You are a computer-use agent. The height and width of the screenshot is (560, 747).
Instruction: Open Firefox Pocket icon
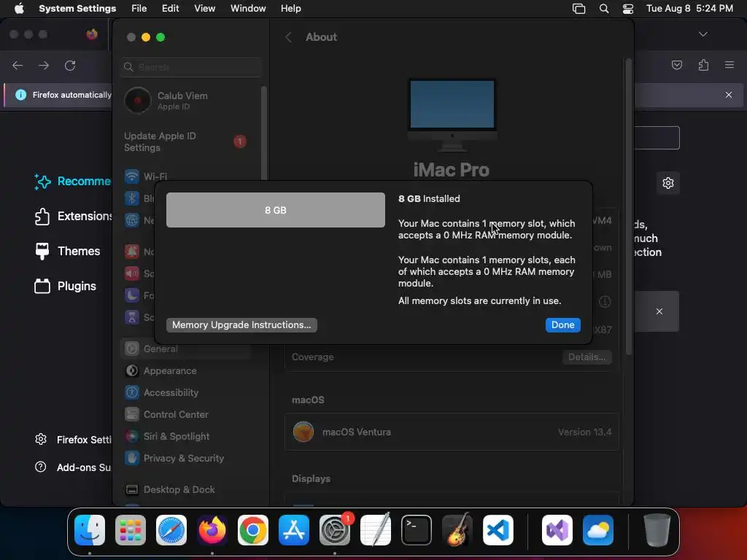click(x=676, y=65)
